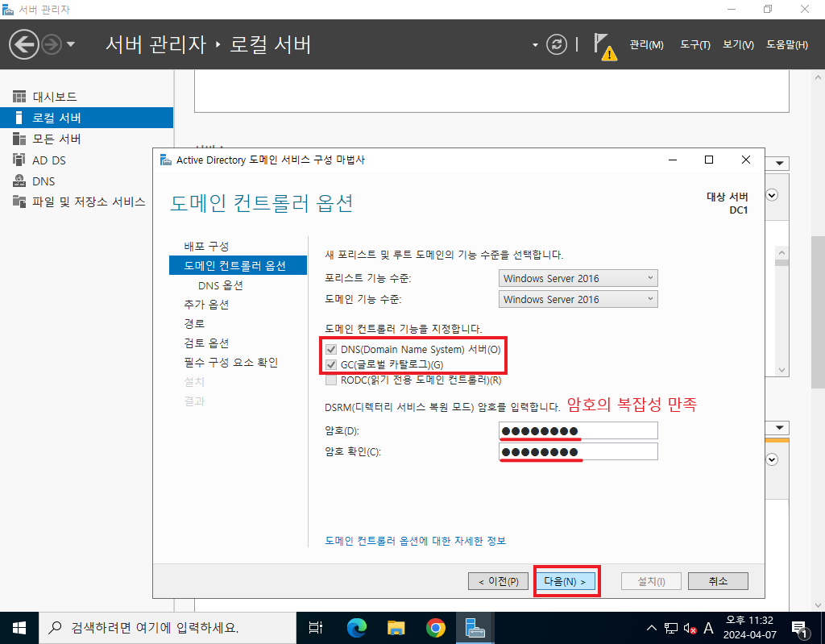Image resolution: width=825 pixels, height=644 pixels.
Task: Minimize the configuration wizard window
Action: tap(673, 160)
